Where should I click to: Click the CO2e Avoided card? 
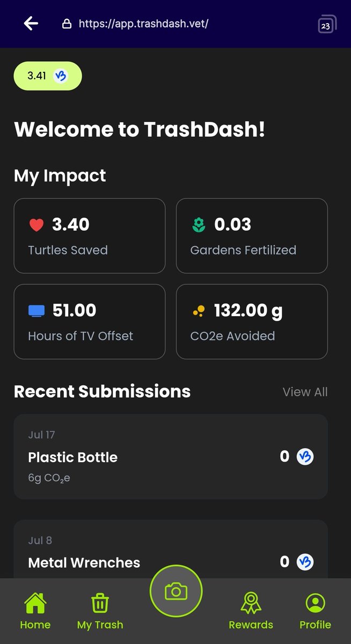pyautogui.click(x=252, y=321)
